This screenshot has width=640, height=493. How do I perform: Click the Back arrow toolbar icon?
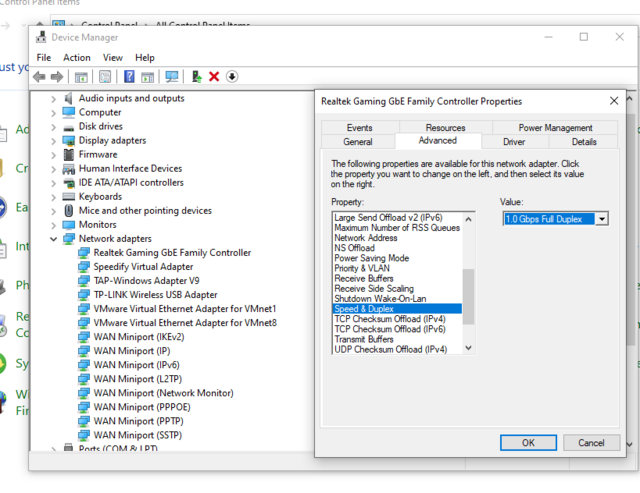coord(39,77)
